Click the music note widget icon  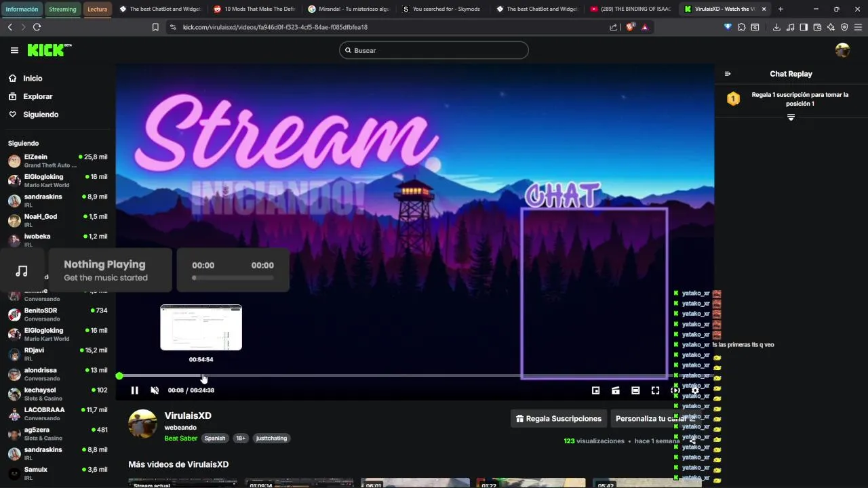(22, 270)
